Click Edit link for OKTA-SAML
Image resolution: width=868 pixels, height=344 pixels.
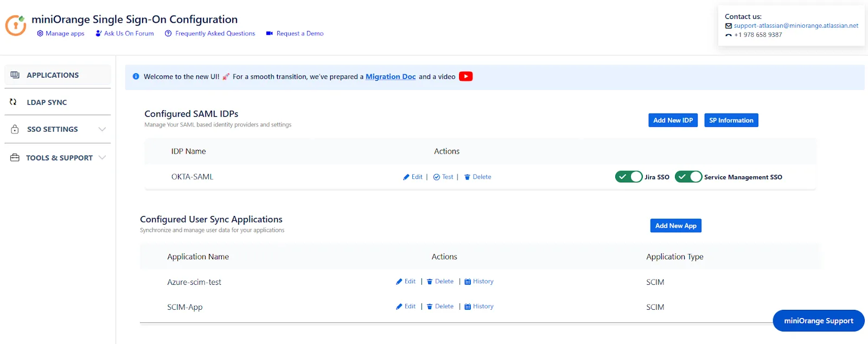(x=417, y=177)
